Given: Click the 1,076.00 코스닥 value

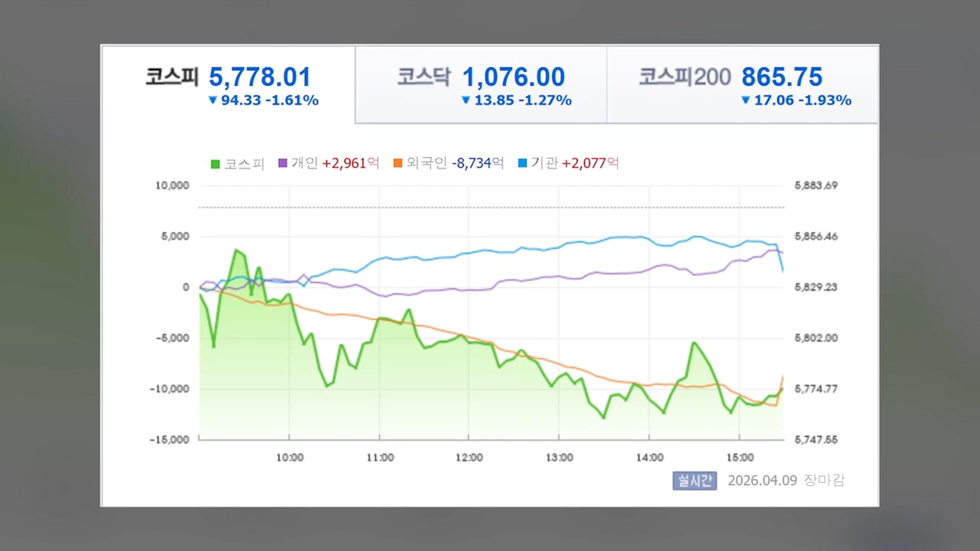Looking at the screenshot, I should point(513,78).
